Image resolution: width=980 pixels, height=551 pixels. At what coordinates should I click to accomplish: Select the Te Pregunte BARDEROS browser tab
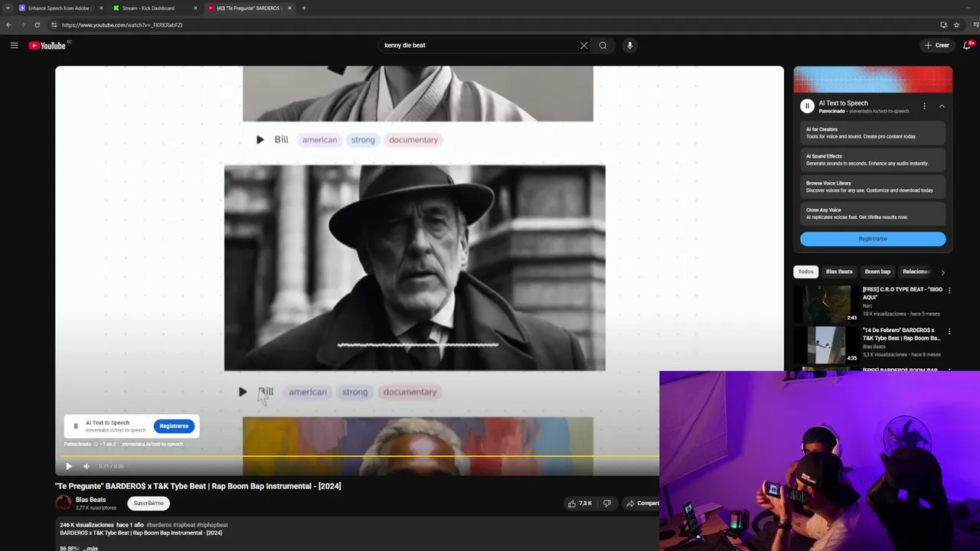point(248,8)
